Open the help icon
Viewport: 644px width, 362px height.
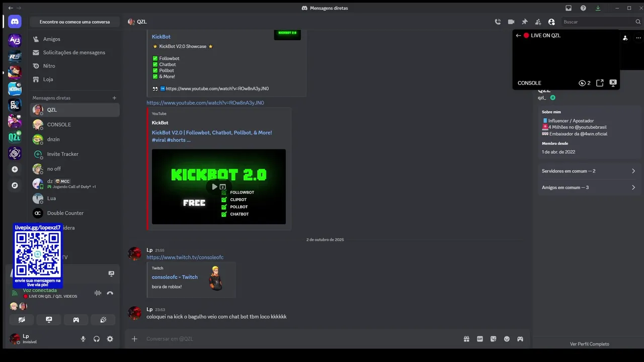(583, 8)
